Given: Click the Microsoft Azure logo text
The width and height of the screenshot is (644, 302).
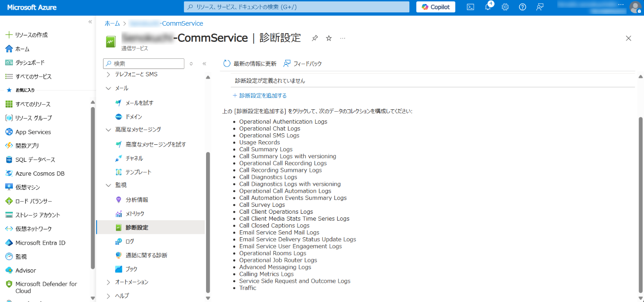Looking at the screenshot, I should click(x=32, y=7).
